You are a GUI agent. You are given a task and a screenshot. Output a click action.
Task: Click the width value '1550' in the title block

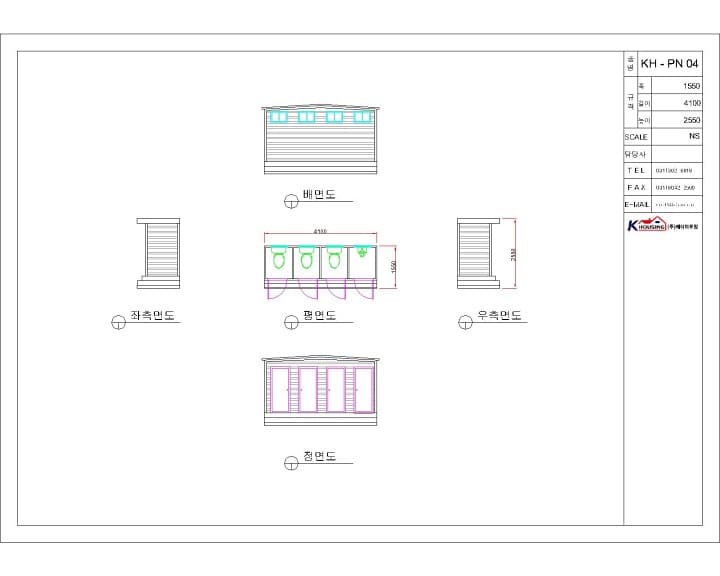[x=691, y=86]
